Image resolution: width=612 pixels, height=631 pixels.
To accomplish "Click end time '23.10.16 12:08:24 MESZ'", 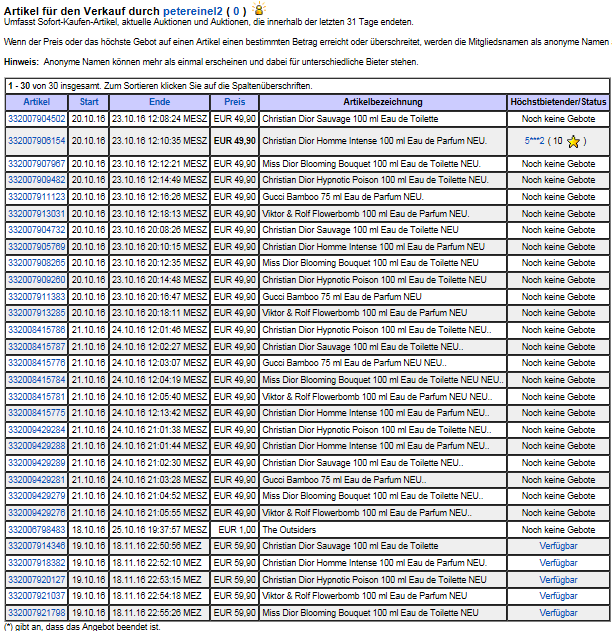I will click(159, 119).
